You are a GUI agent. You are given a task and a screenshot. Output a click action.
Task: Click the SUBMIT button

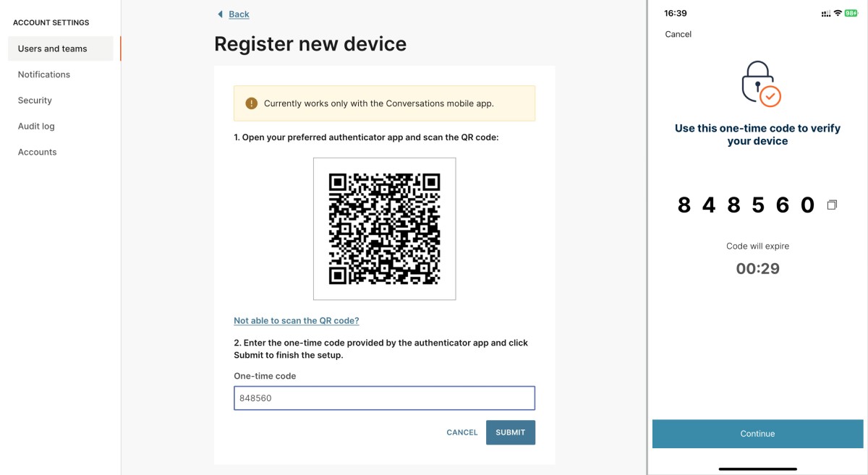511,432
